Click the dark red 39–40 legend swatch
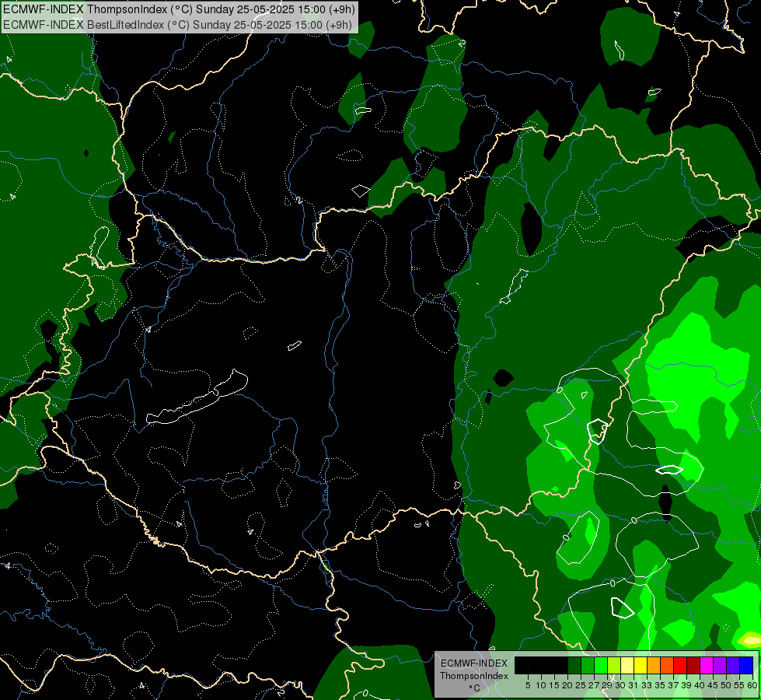This screenshot has height=700, width=761. 693,665
